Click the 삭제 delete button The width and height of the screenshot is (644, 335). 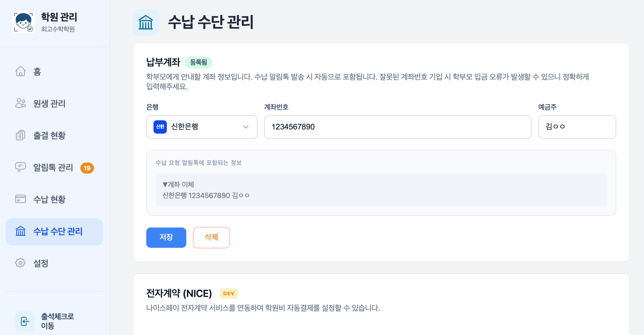211,237
